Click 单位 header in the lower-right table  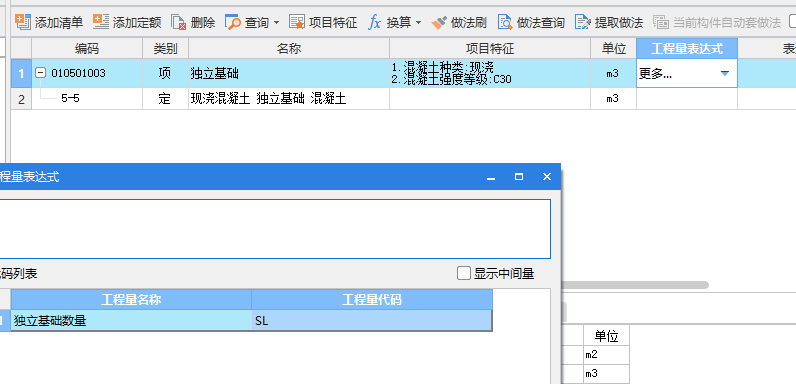(607, 336)
